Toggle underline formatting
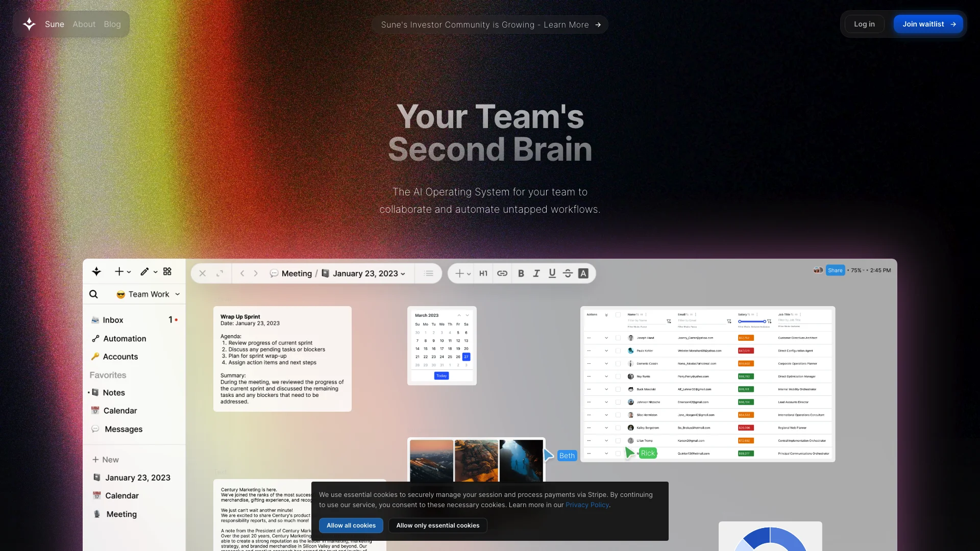 pyautogui.click(x=552, y=273)
